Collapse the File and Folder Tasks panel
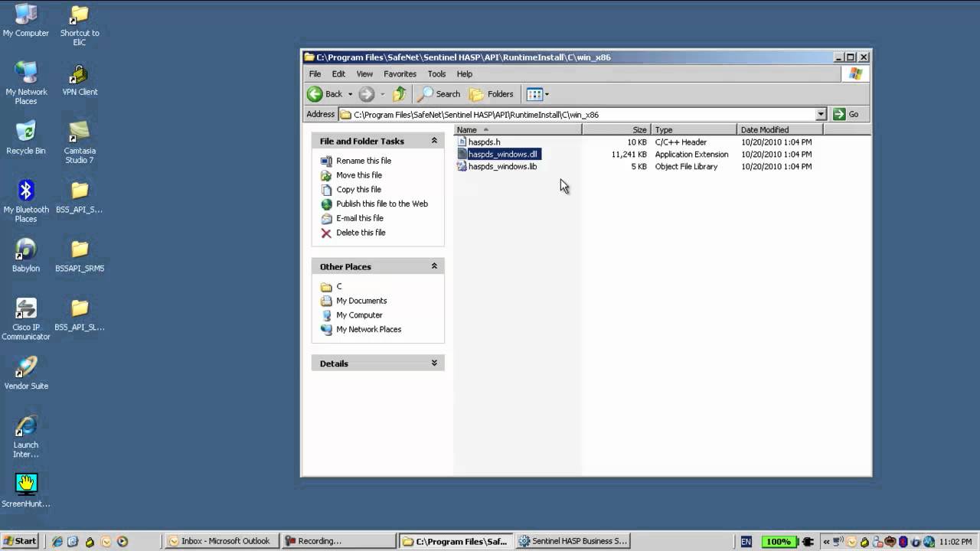Screen dimensions: 980x551 click(x=434, y=141)
